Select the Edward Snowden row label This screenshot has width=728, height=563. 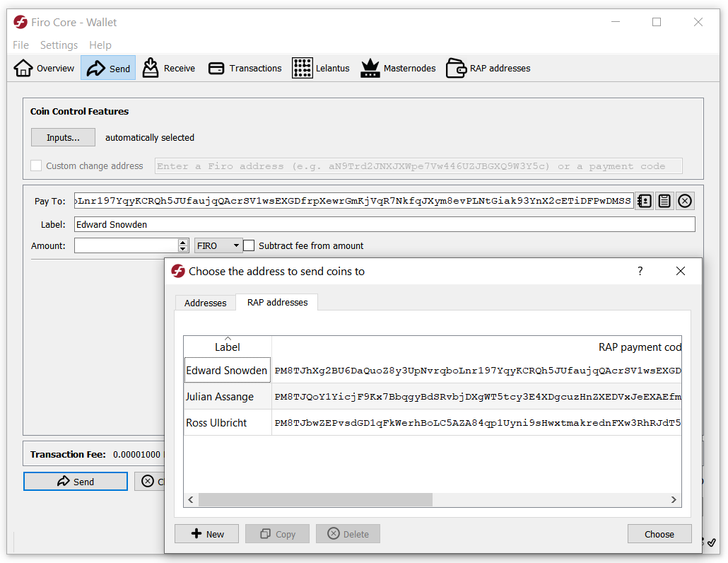228,370
